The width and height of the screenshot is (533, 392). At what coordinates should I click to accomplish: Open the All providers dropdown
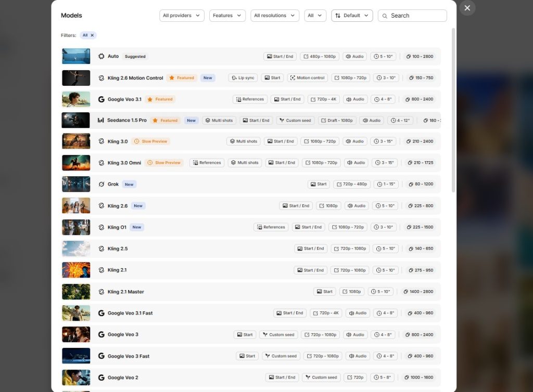point(182,16)
